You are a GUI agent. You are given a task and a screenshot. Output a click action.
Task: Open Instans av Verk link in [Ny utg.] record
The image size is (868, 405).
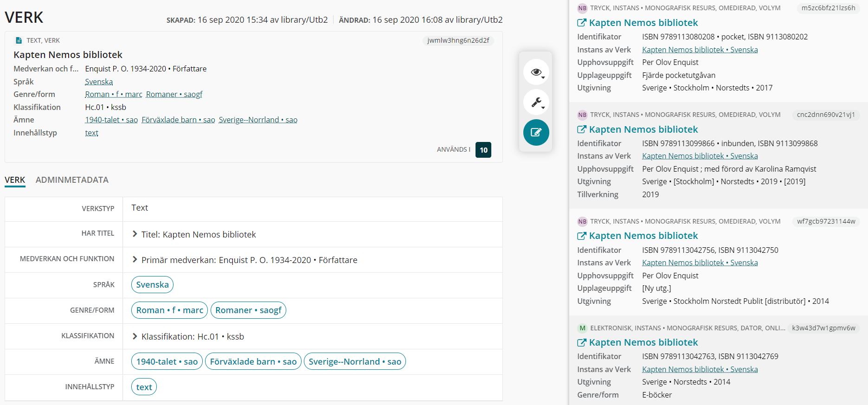700,263
